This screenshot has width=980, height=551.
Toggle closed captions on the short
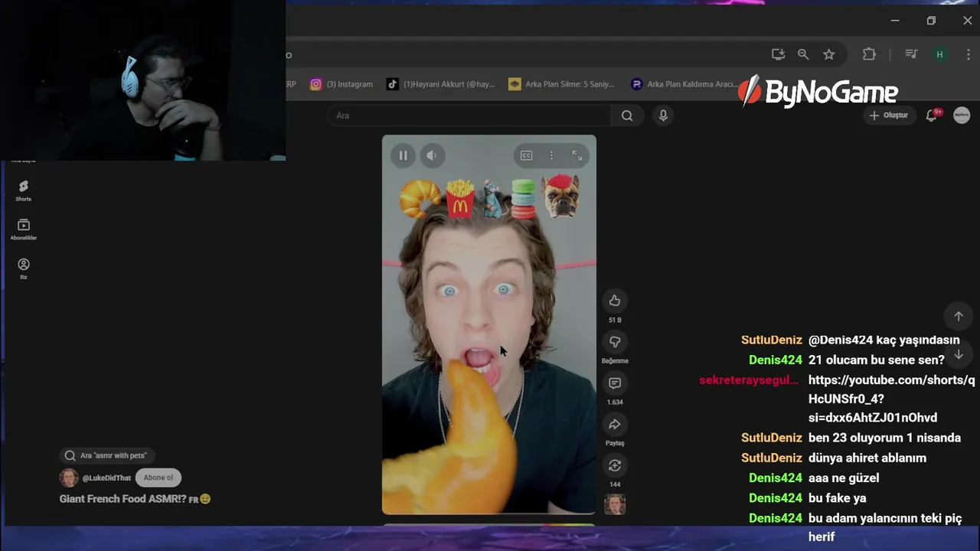[527, 155]
